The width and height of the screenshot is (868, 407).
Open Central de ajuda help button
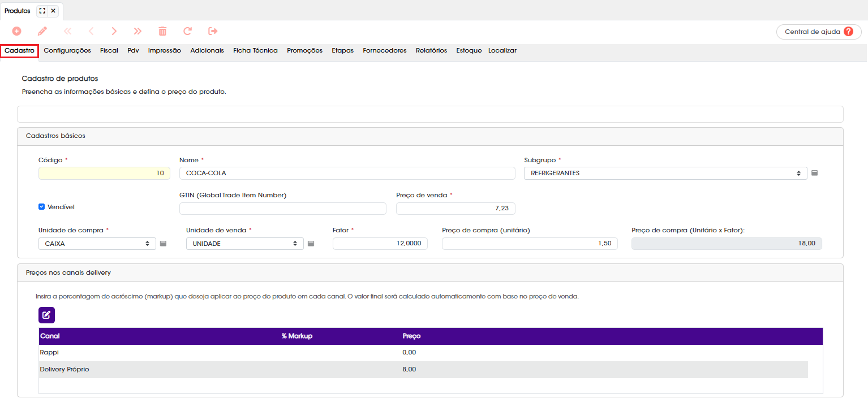point(819,32)
